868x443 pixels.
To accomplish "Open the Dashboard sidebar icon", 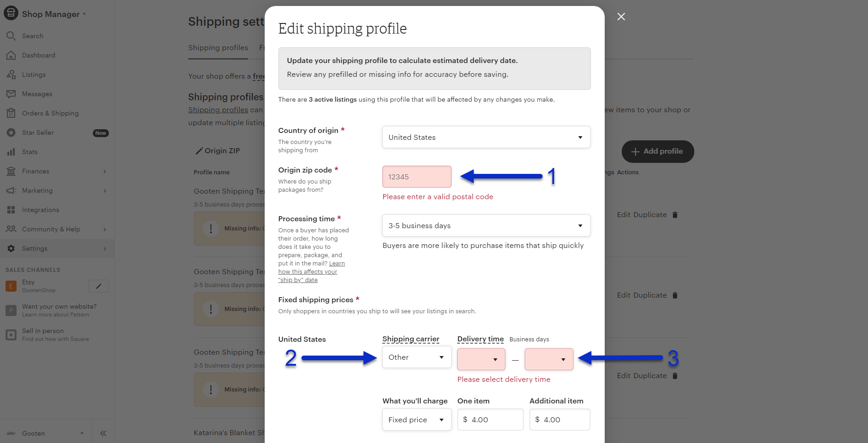I will [x=11, y=55].
